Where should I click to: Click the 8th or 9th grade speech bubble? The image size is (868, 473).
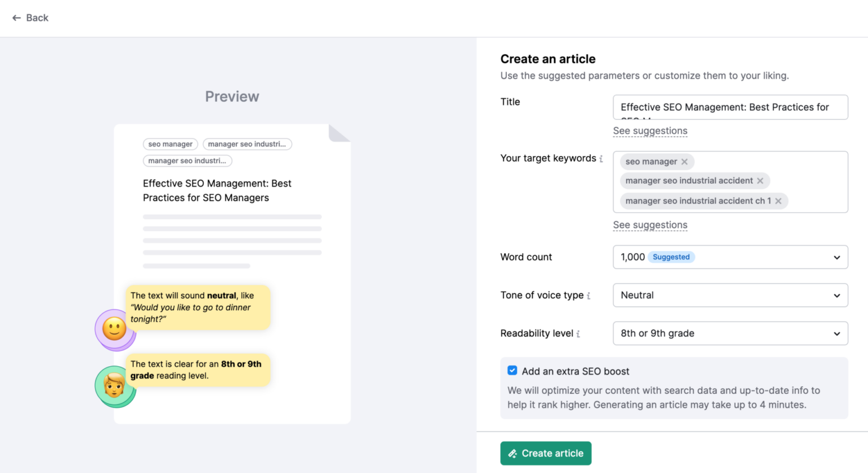pyautogui.click(x=198, y=370)
